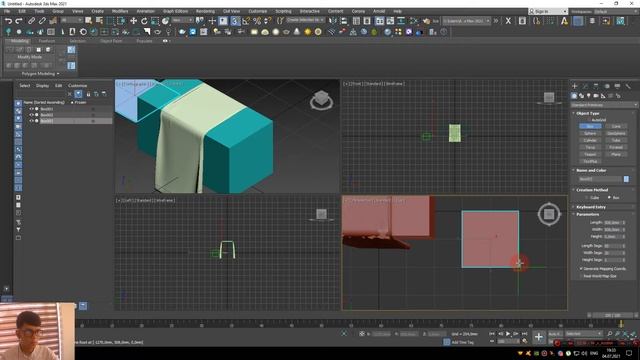Screen dimensions: 640x360
Task: Select the Lights category icon in Create panel
Action: tap(589, 96)
